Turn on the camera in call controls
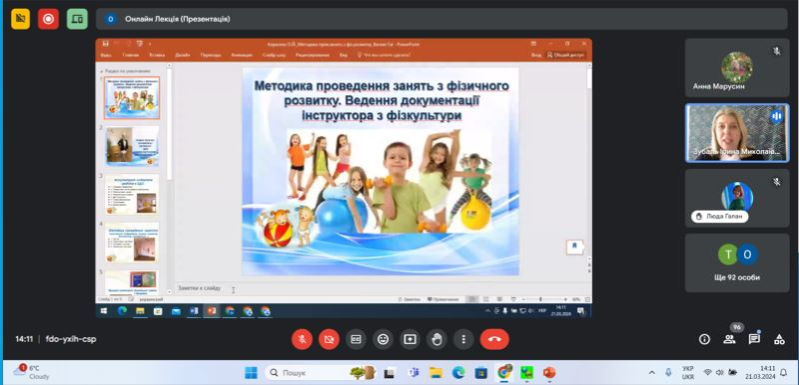Viewport: 799px width, 385px height. coord(329,339)
